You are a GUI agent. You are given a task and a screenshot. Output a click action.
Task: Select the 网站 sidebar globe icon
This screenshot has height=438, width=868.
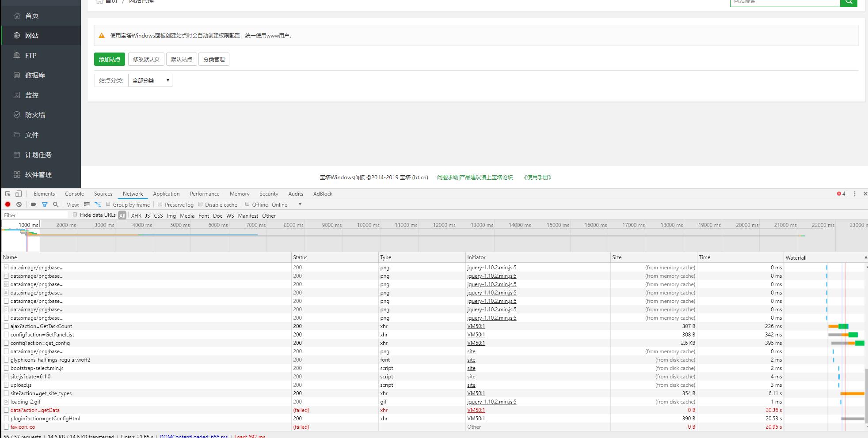pyautogui.click(x=17, y=35)
